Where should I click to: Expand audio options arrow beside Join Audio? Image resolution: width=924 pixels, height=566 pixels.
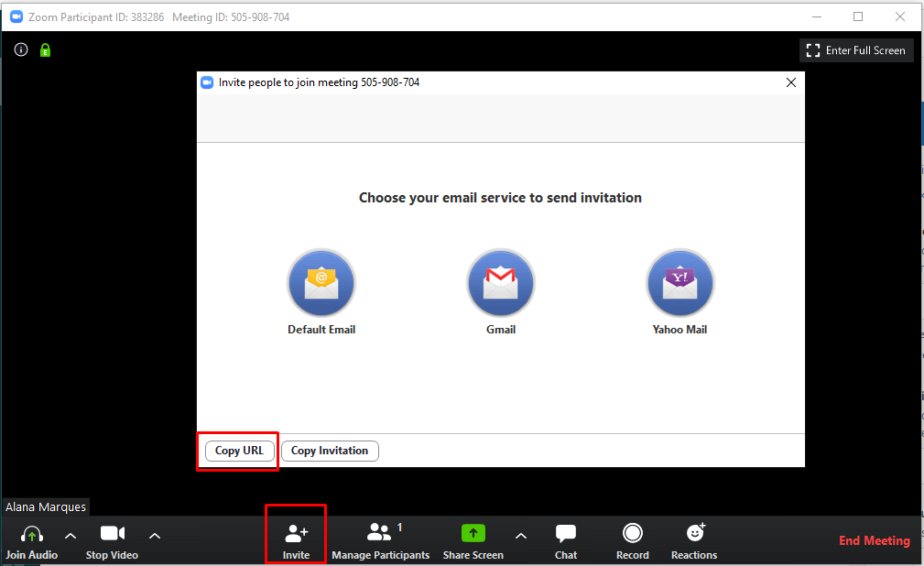(71, 536)
